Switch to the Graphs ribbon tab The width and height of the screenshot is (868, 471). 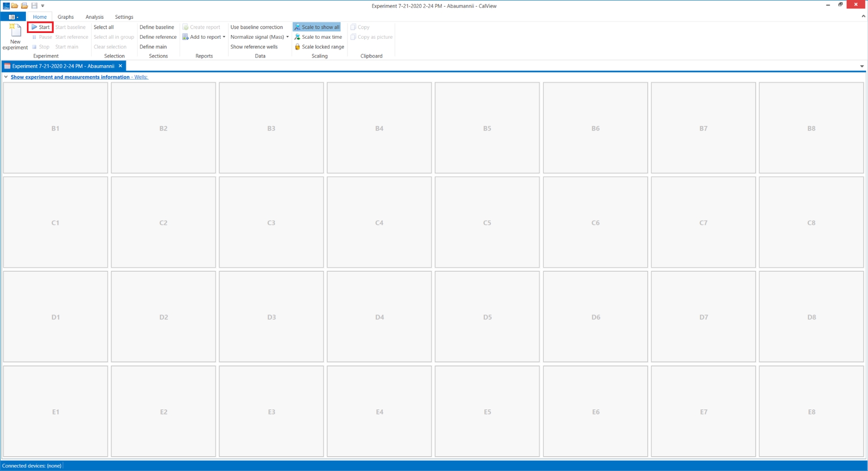pos(66,17)
